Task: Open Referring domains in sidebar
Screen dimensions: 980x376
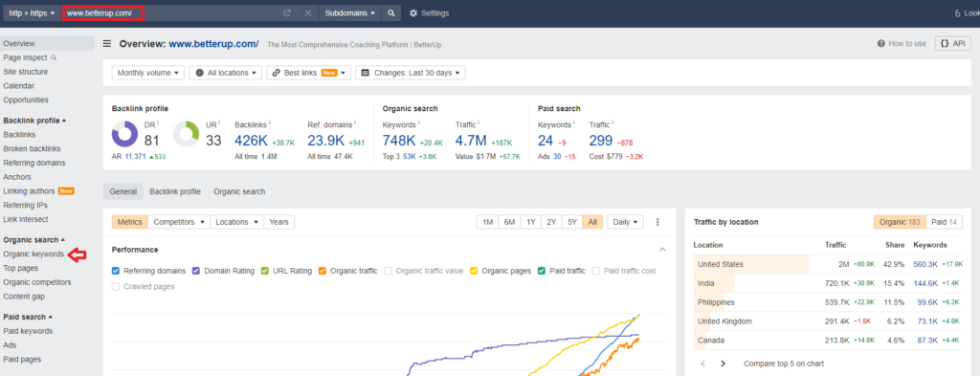Action: click(33, 163)
